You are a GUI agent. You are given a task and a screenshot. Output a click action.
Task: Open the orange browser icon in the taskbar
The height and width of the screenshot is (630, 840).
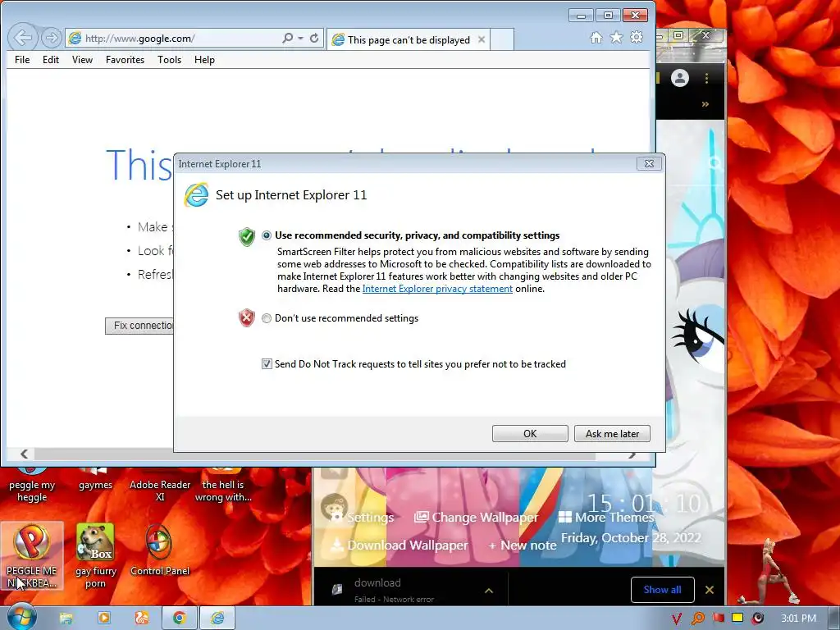[x=141, y=619]
